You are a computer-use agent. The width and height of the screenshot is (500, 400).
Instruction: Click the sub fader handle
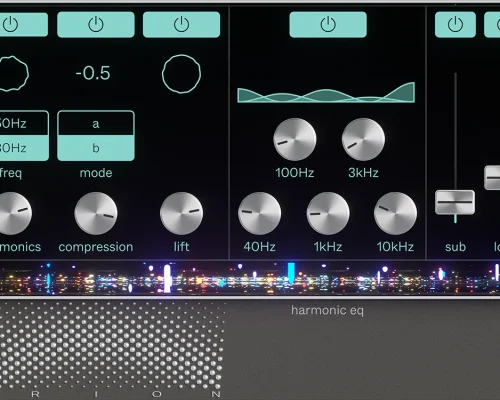pyautogui.click(x=455, y=202)
